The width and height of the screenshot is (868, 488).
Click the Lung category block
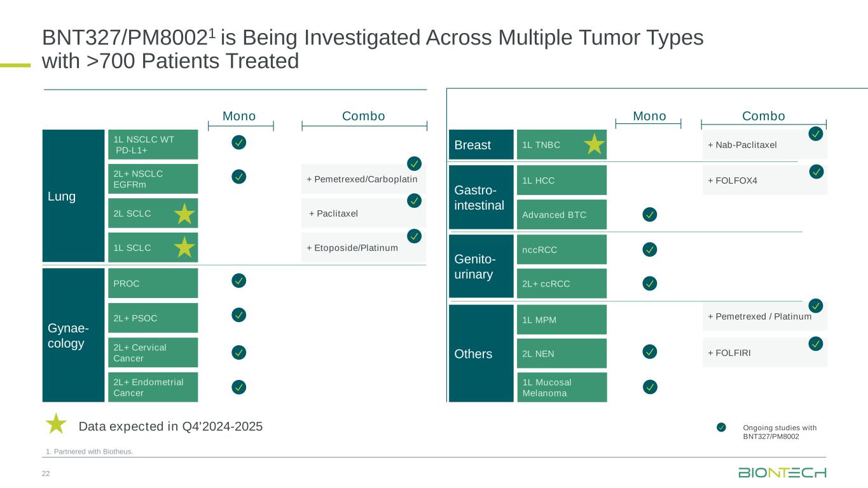point(73,196)
